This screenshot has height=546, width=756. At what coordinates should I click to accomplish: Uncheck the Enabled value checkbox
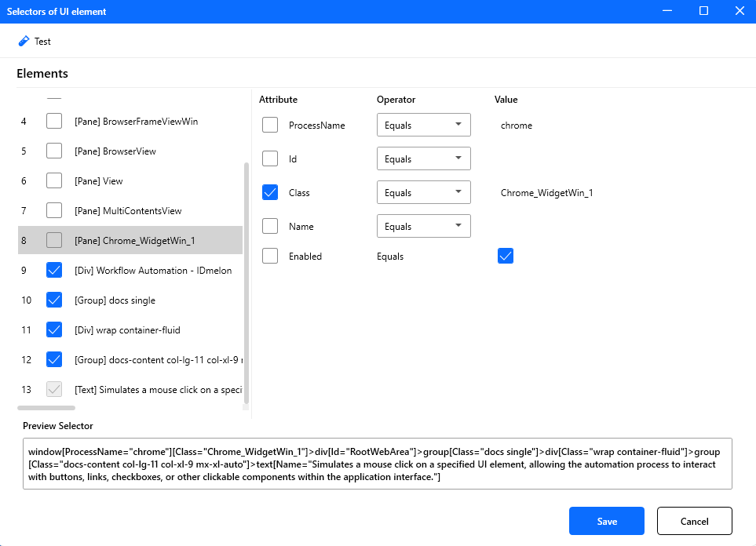(x=506, y=256)
